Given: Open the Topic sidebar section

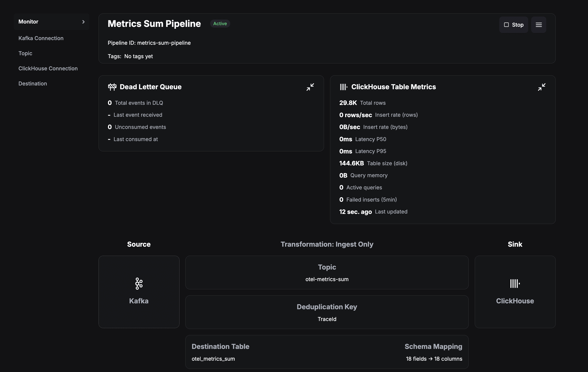Looking at the screenshot, I should tap(25, 53).
